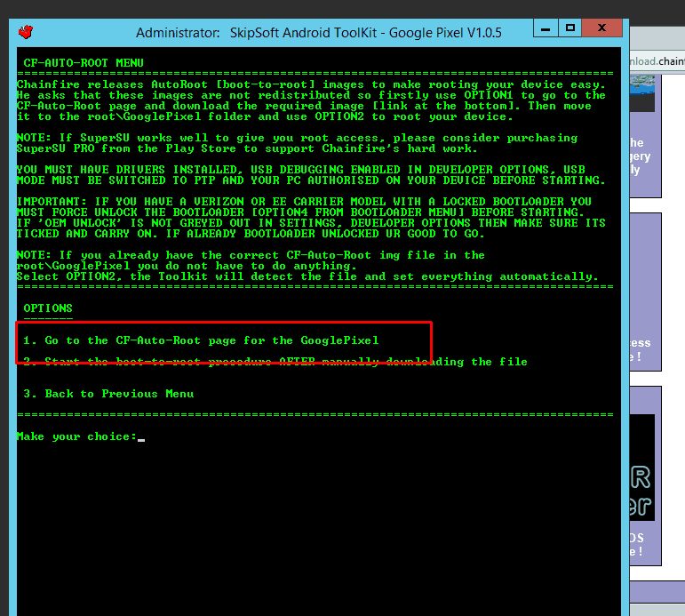This screenshot has height=616, width=685.
Task: Minimize the Android ToolKit window
Action: 546,28
